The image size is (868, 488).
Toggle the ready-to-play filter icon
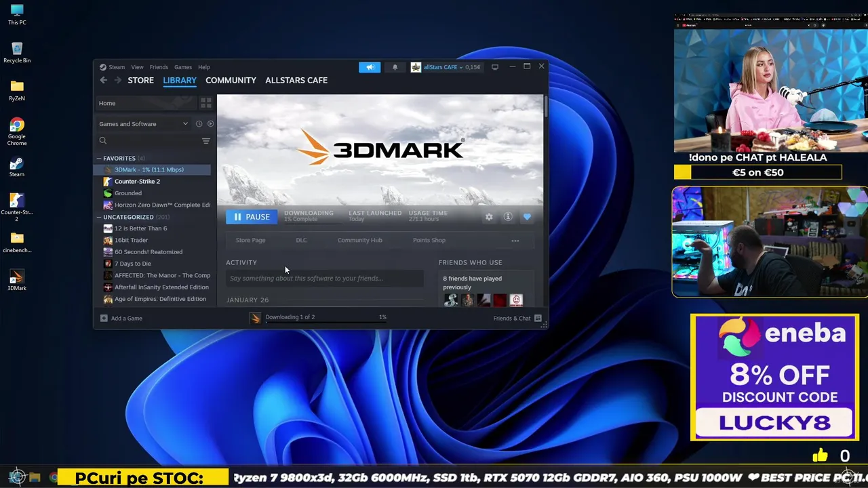(210, 123)
